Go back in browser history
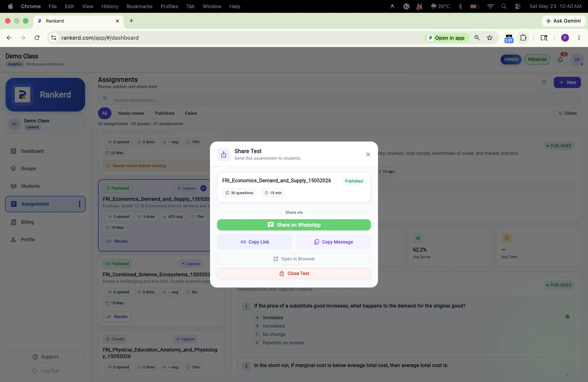The width and height of the screenshot is (588, 382). [x=9, y=38]
